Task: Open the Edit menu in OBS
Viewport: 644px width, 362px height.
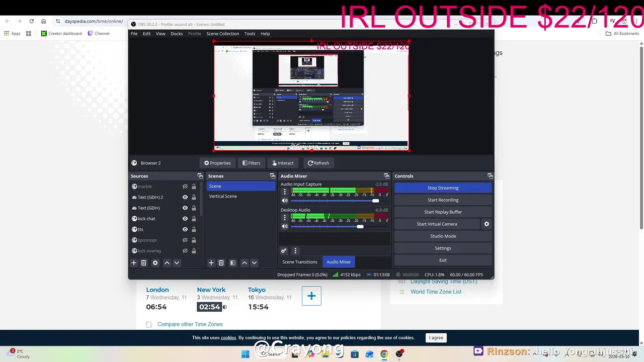Action: 146,34
